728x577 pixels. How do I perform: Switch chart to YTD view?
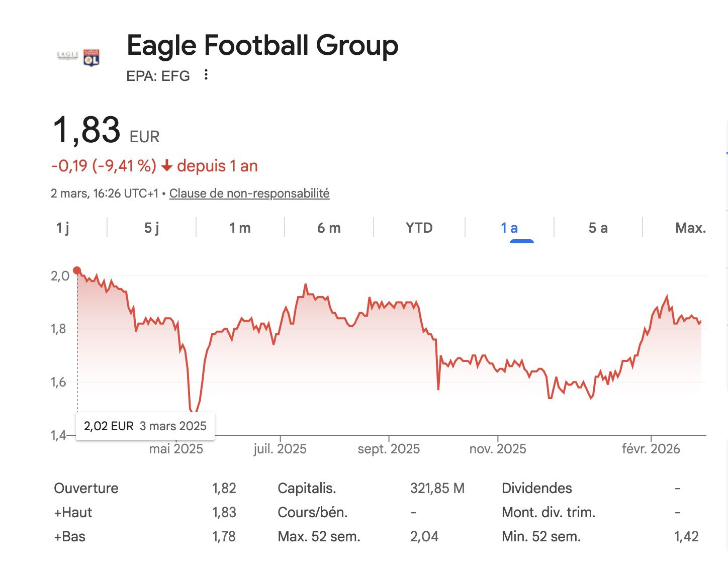pos(419,228)
